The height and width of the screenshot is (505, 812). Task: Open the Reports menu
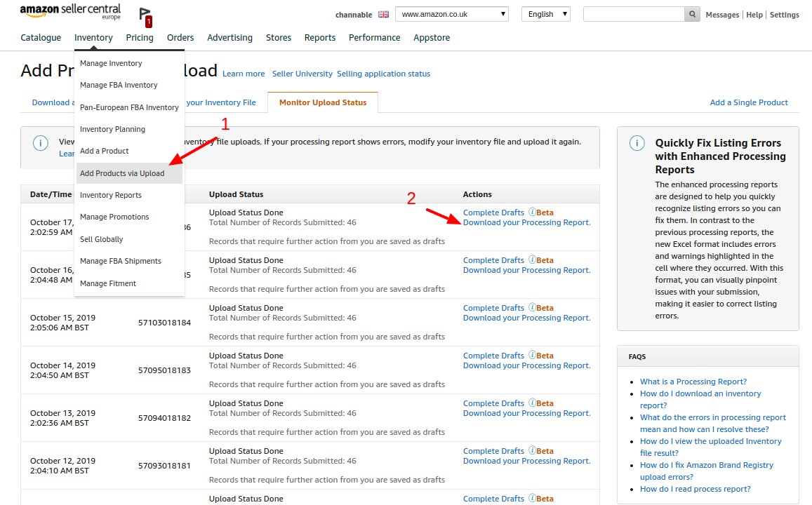click(x=320, y=38)
